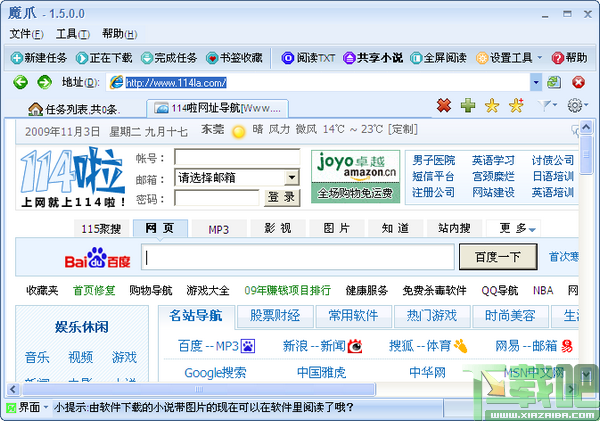Image resolution: width=600 pixels, height=421 pixels.
Task: Click the single yellow star favorite icon
Action: (492, 105)
